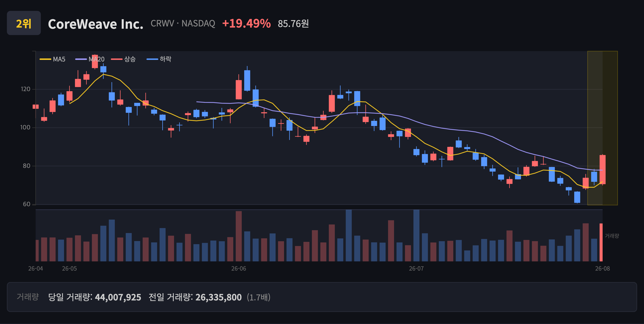Screen dimensions: 644x324
Task: Click the 26-08 date axis label
Action: 602,268
